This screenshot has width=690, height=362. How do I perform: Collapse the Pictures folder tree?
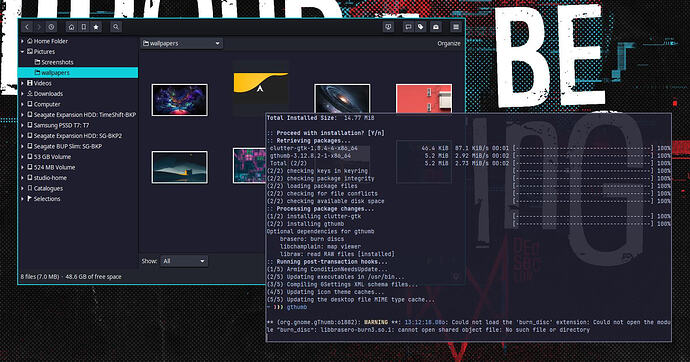pos(22,51)
